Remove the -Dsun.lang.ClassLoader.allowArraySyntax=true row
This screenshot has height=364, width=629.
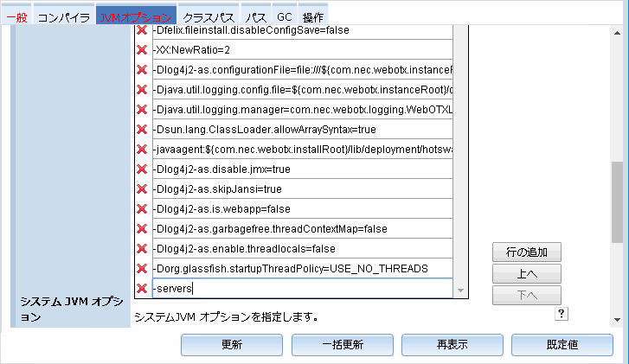(142, 130)
